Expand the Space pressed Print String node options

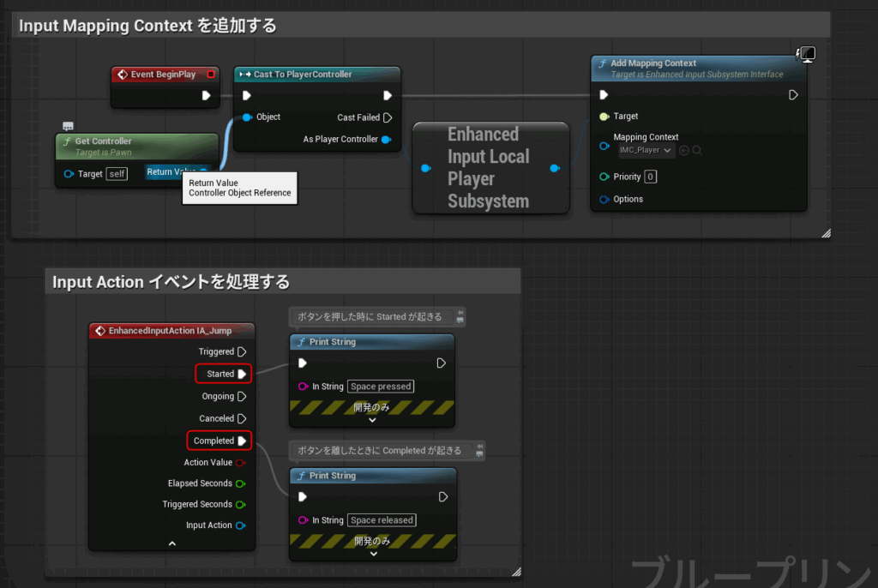[372, 420]
